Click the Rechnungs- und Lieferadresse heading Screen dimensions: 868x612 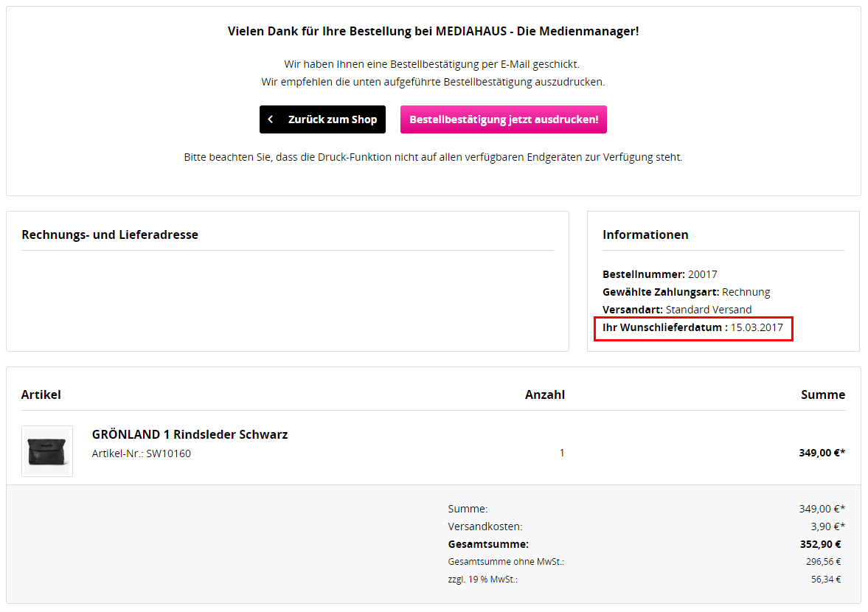pyautogui.click(x=109, y=234)
